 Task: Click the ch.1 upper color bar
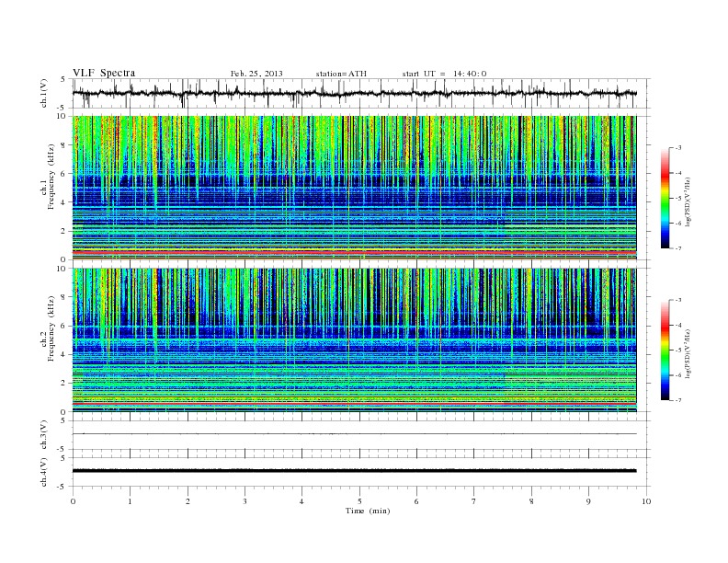tap(665, 199)
